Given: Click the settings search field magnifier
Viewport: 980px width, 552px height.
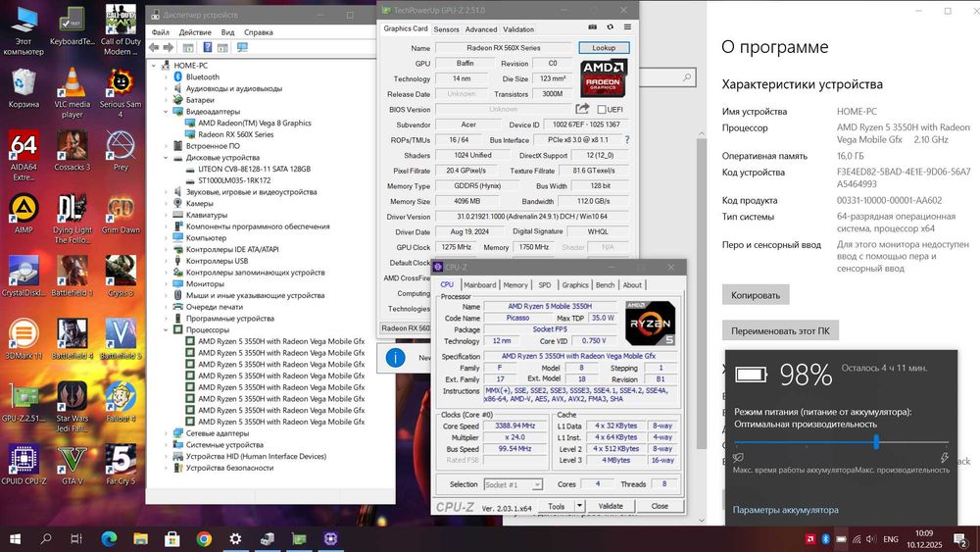Looking at the screenshot, I should pyautogui.click(x=687, y=77).
